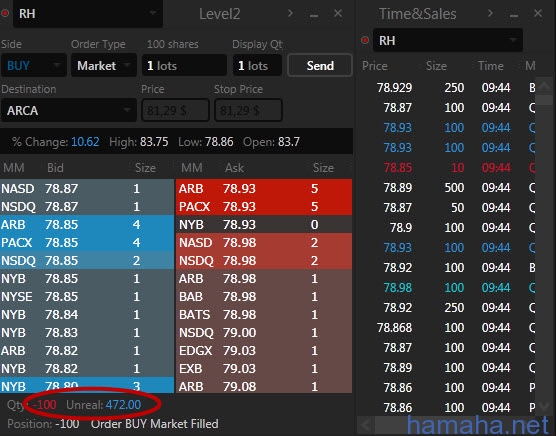The width and height of the screenshot is (556, 436).
Task: Select the ARB 78.93 ask row
Action: point(264,188)
